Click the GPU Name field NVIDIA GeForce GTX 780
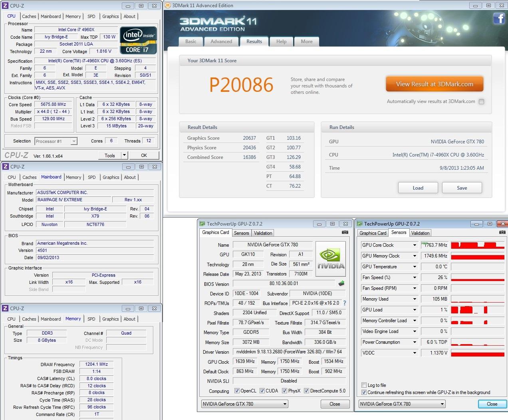The width and height of the screenshot is (508, 420). click(273, 245)
